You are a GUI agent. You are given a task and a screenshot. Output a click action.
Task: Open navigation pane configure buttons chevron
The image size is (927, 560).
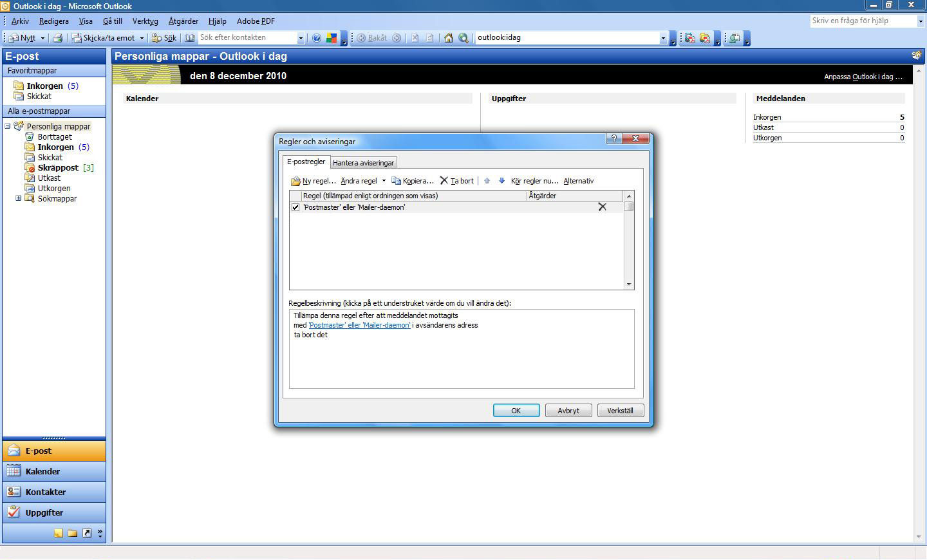[100, 533]
